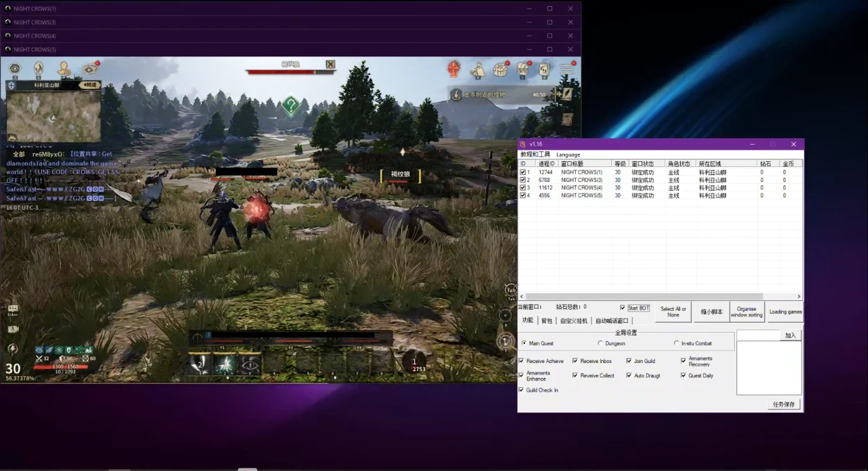
Task: Switch to the 自动喊话窗口 tab
Action: 612,321
